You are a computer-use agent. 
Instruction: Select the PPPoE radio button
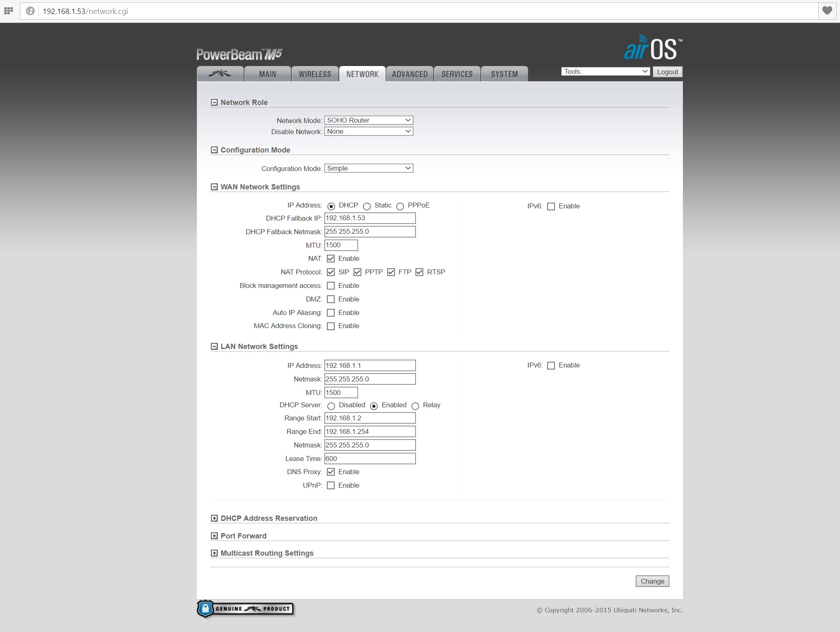pyautogui.click(x=400, y=206)
